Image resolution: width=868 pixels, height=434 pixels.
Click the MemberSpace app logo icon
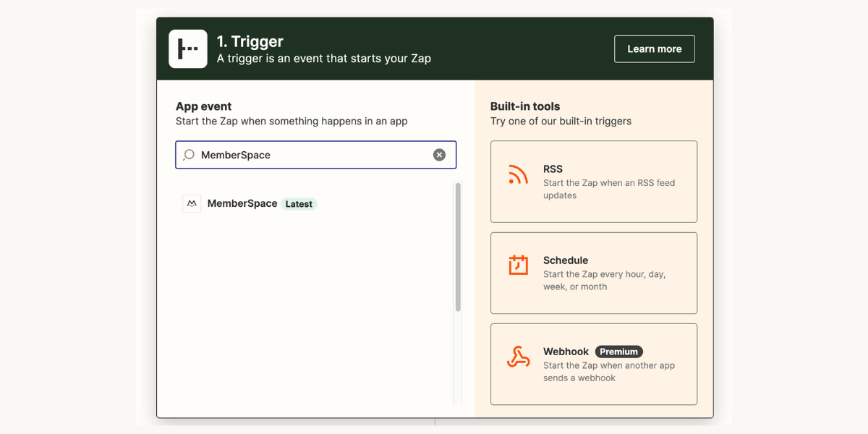192,204
